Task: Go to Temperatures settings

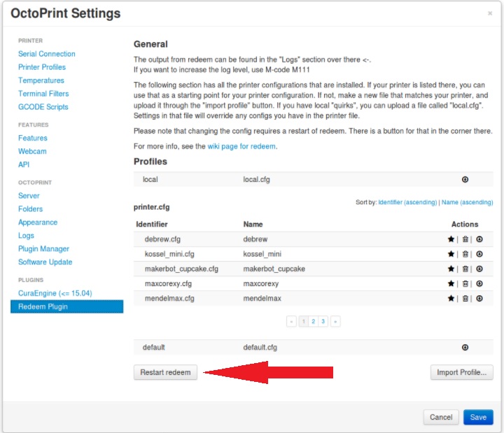Action: (41, 80)
